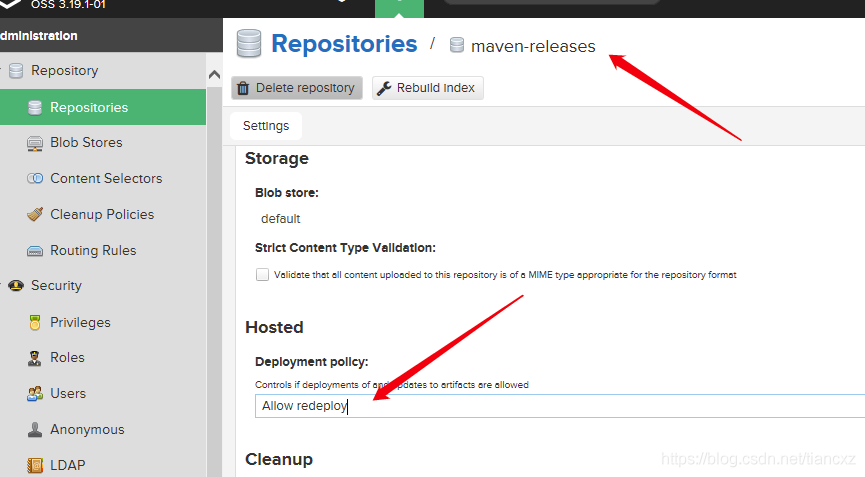This screenshot has width=865, height=477.
Task: Collapse the sidebar with the up chevron
Action: [x=215, y=74]
